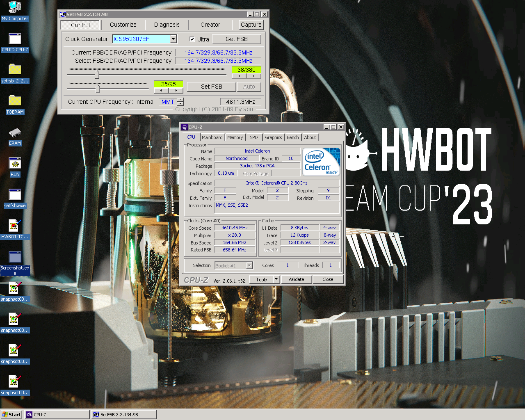The width and height of the screenshot is (525, 420).
Task: Open the Graphics tab in CPU-Z
Action: tap(273, 137)
